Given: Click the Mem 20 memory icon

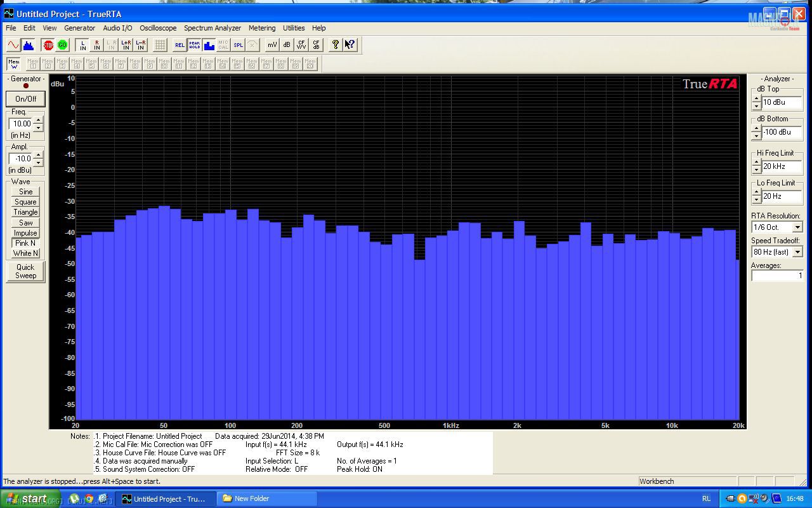Looking at the screenshot, I should [310, 63].
